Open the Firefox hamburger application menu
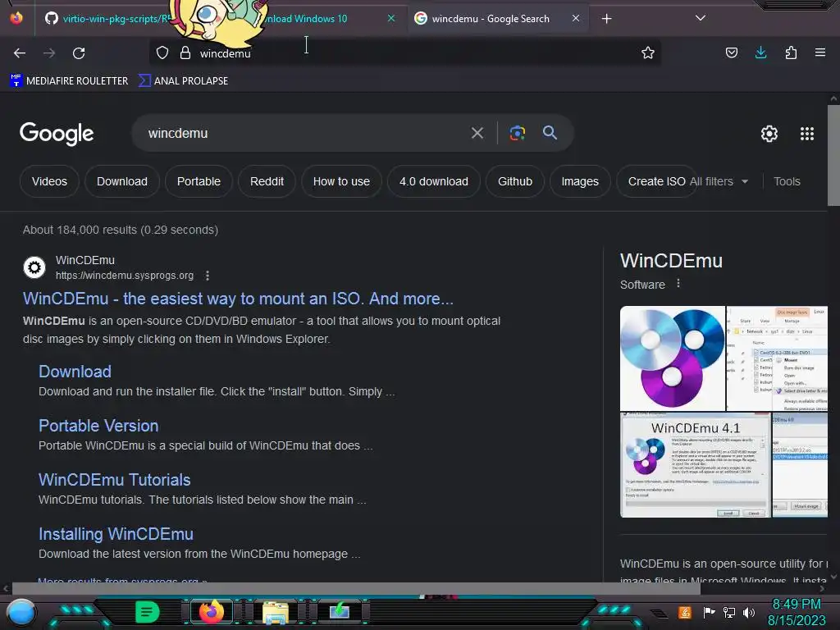 tap(819, 52)
